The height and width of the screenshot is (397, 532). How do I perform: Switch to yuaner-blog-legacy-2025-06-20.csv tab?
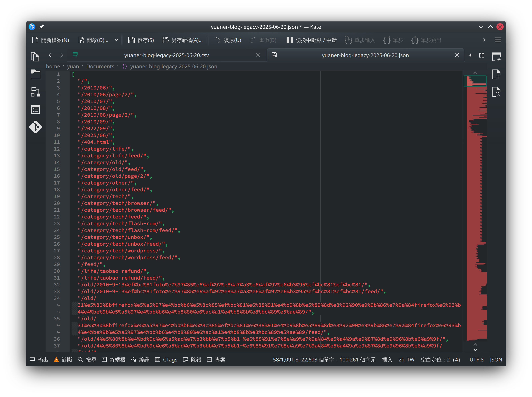(166, 55)
